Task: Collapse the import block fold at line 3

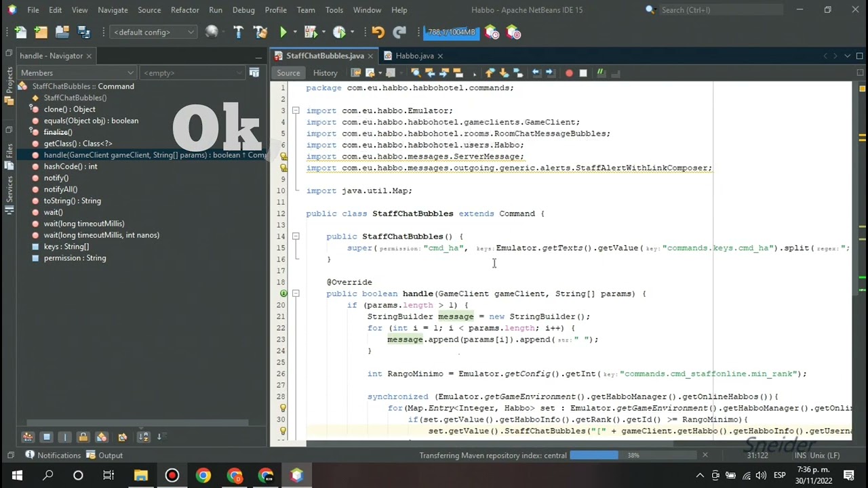Action: click(x=296, y=110)
